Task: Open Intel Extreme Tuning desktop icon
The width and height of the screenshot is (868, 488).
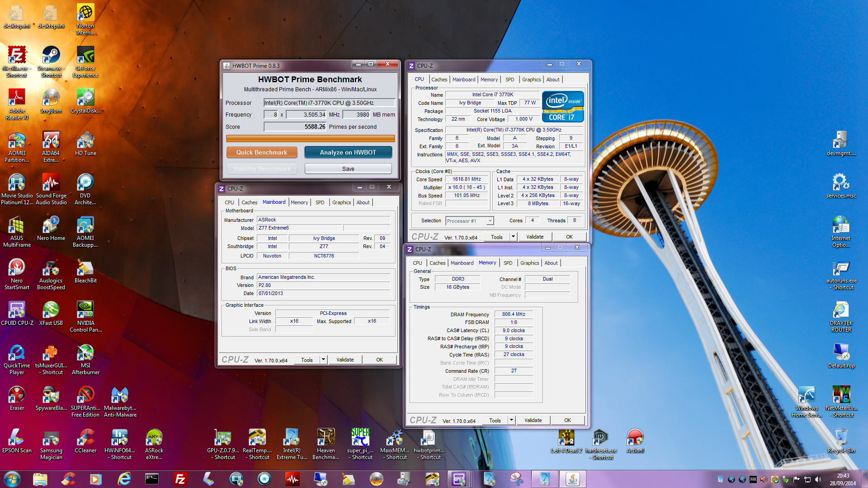Action: pos(292,444)
